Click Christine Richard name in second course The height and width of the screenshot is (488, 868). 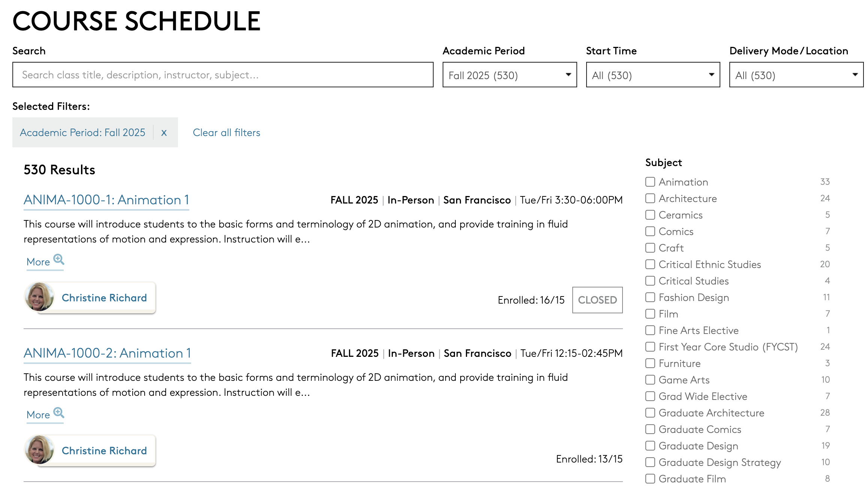click(x=104, y=451)
